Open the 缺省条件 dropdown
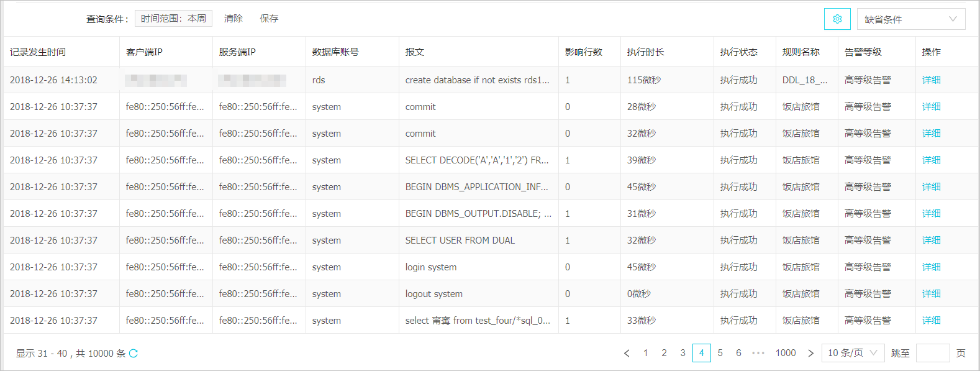Viewport: 980px width, 371px height. pos(911,19)
